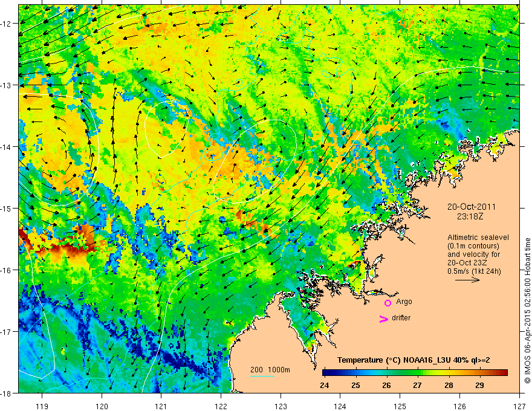Click the '20-Oct 23Z' text
Image resolution: width=532 pixels, height=411 pixels.
coord(468,263)
